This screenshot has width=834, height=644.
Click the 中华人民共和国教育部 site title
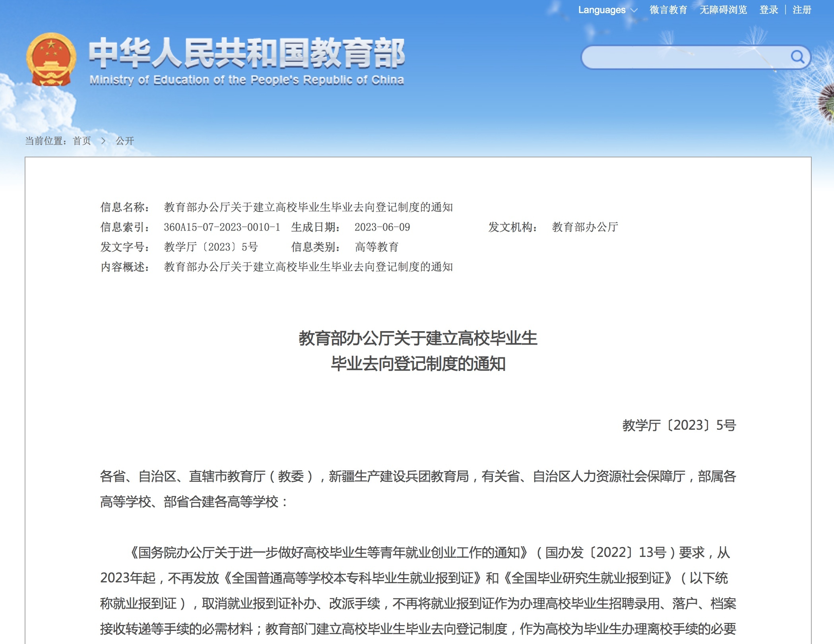tap(246, 52)
